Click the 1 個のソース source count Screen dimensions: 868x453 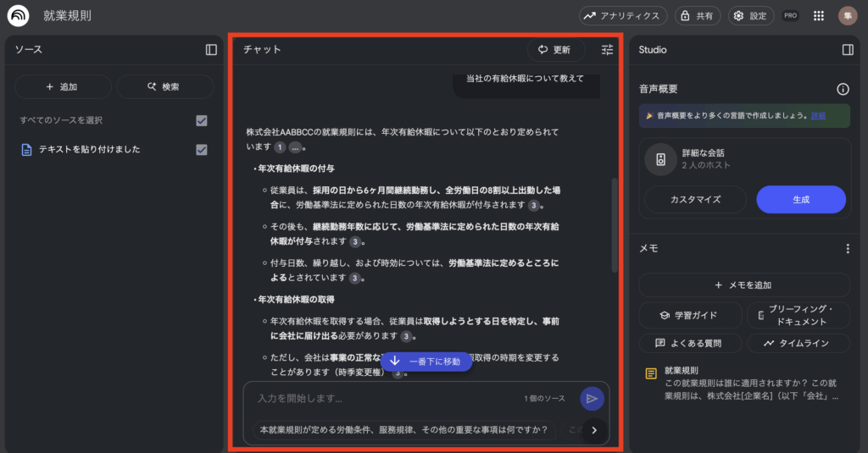(x=544, y=398)
